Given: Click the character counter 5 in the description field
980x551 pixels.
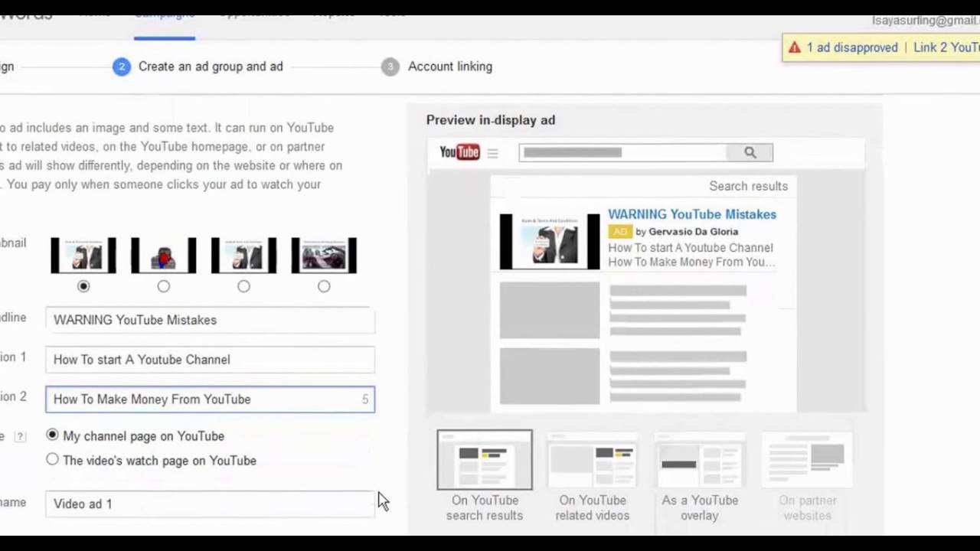Looking at the screenshot, I should (x=365, y=399).
